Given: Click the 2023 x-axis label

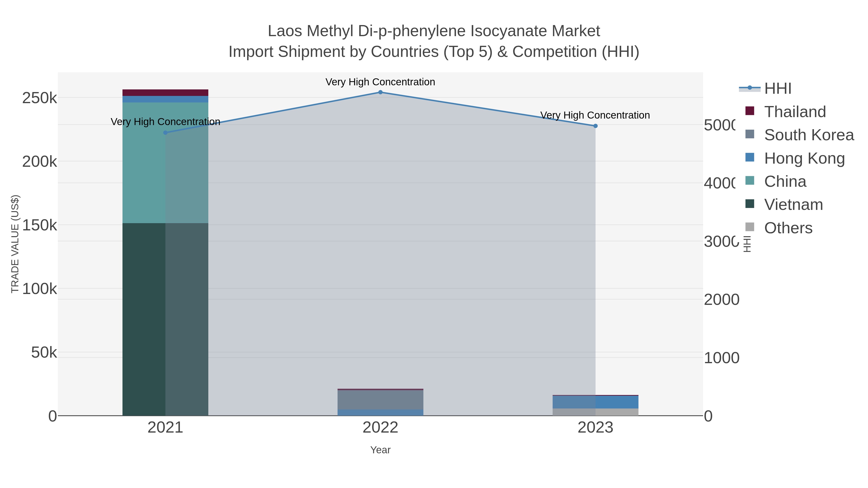Looking at the screenshot, I should 595,428.
